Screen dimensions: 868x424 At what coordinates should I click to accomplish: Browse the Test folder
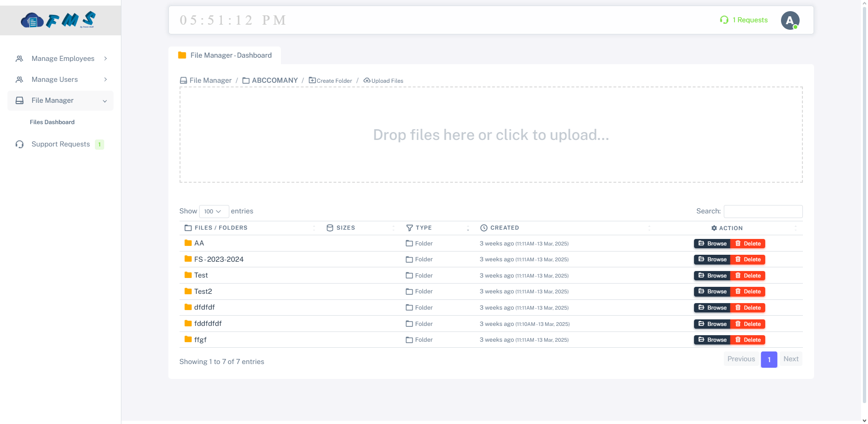tap(712, 276)
